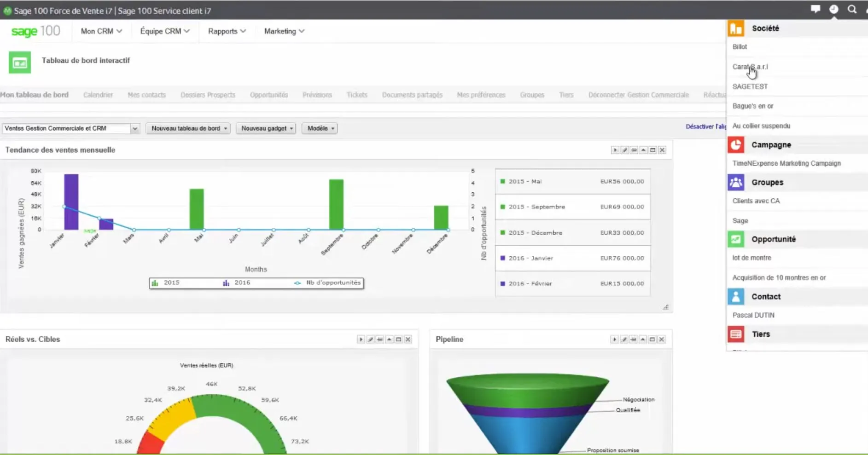Edit the Tendance des ventes mensuelle gadget
The height and width of the screenshot is (455, 868).
624,150
